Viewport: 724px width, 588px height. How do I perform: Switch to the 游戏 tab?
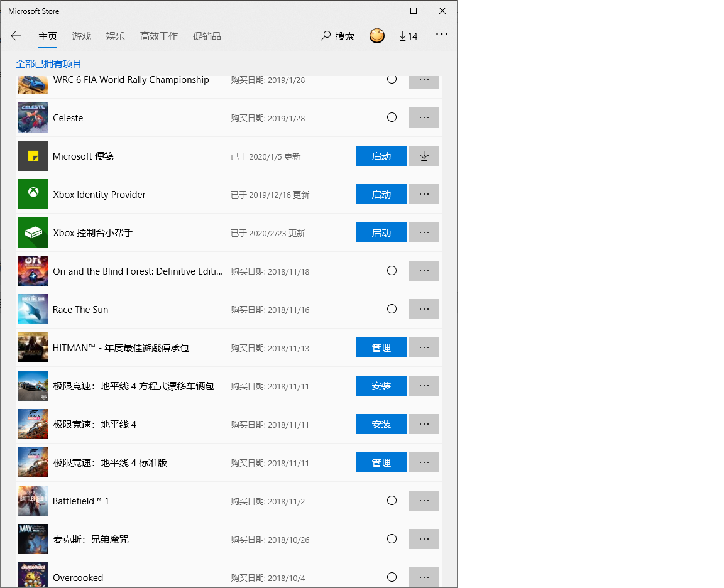(82, 36)
